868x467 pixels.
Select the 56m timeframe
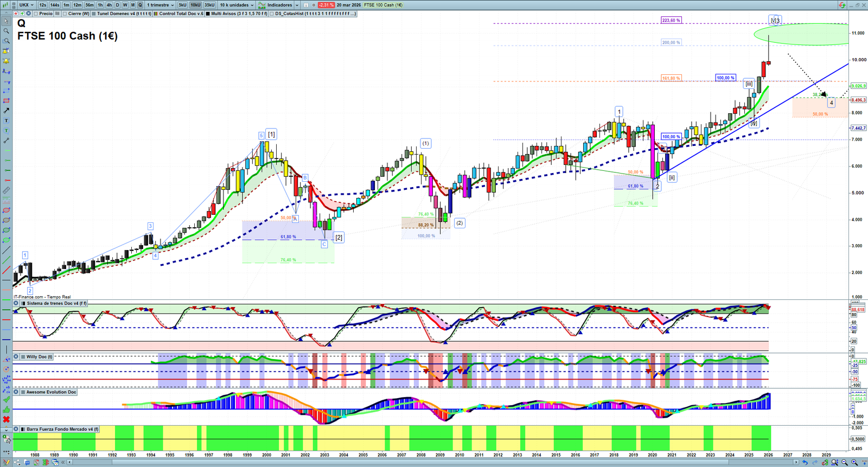[90, 5]
